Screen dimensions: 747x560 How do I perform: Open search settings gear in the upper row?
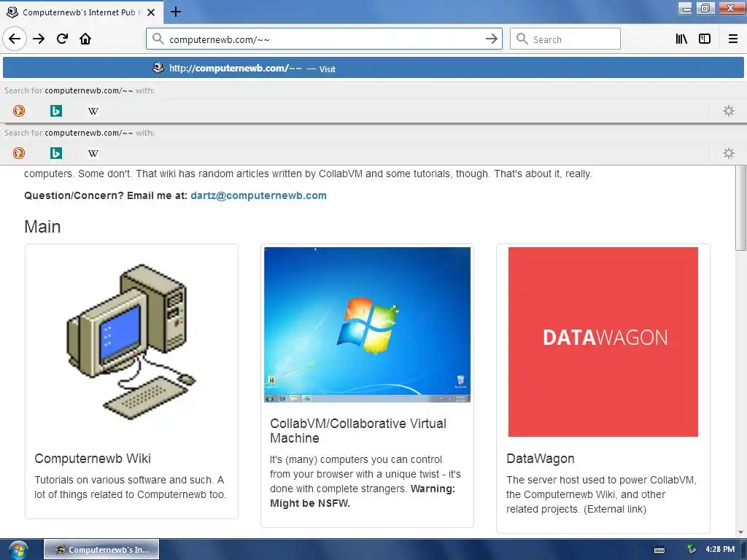(x=729, y=111)
